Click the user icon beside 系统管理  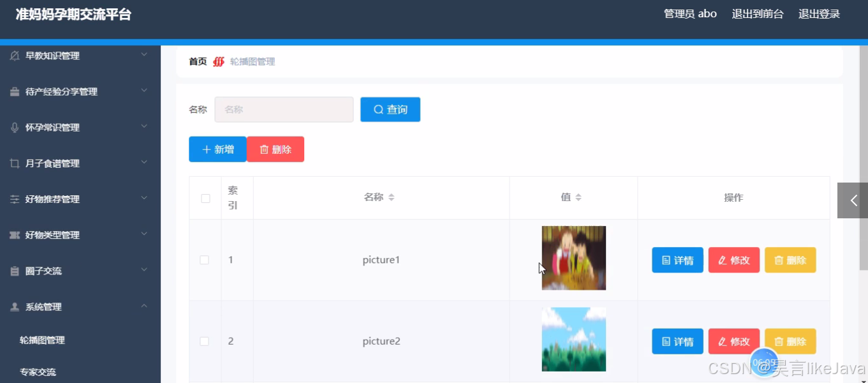tap(15, 307)
